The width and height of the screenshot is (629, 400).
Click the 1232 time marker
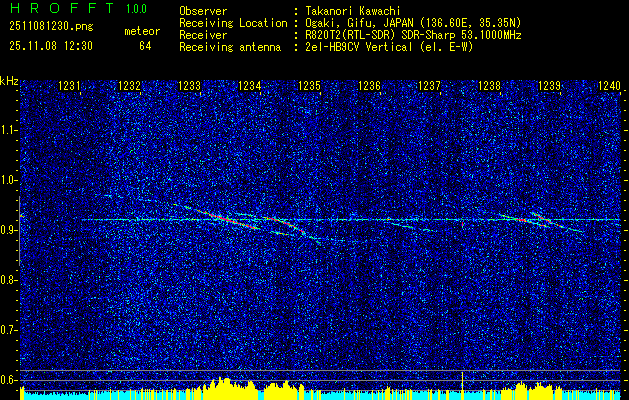129,86
